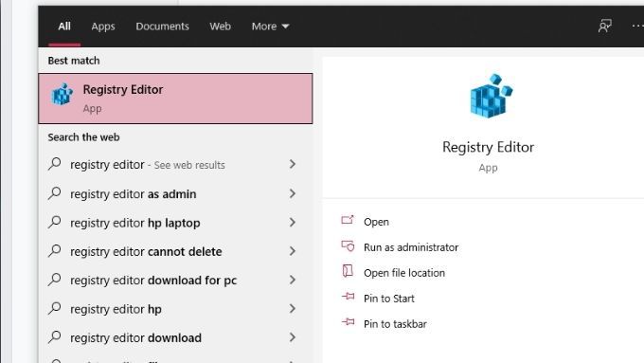This screenshot has width=644, height=363.
Task: Click search icon beside 'registry editor download'
Action: tap(54, 337)
